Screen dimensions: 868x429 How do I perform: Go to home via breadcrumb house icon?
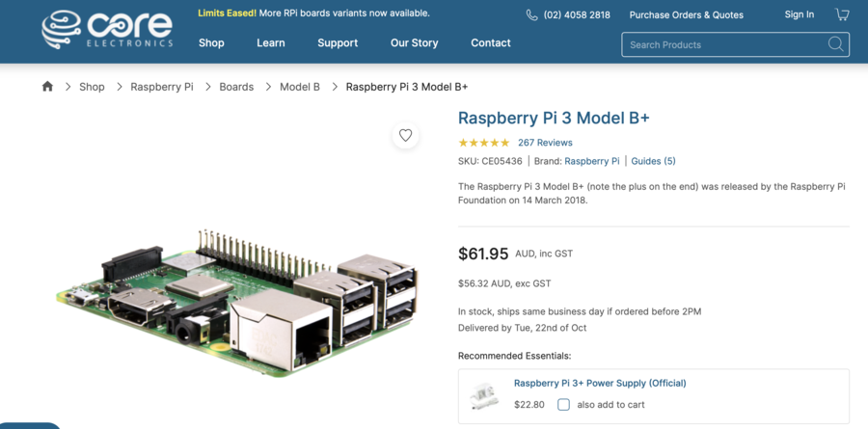coord(47,87)
